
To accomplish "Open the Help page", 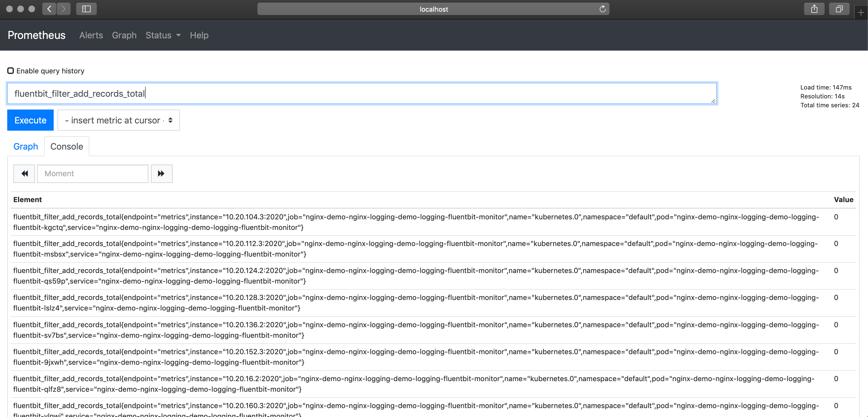I will tap(199, 35).
